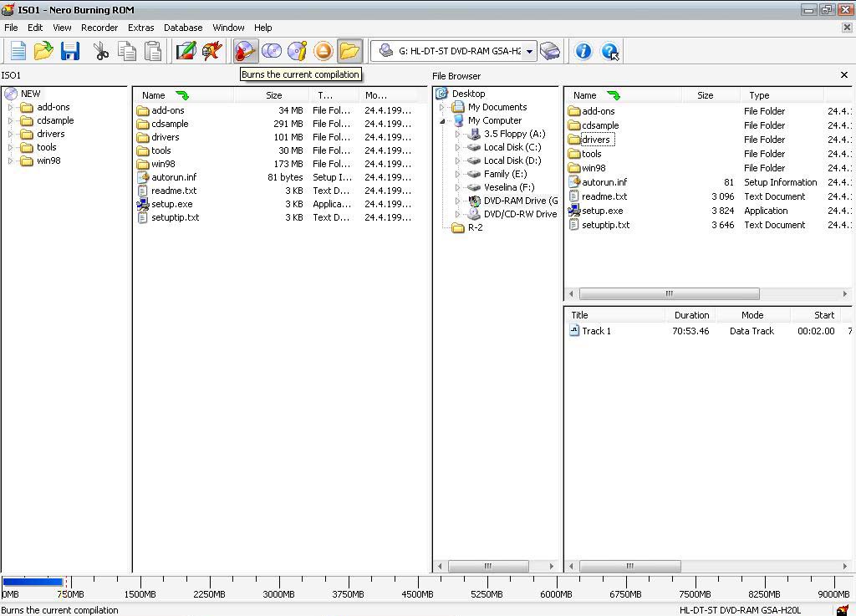856x616 pixels.
Task: Click the track list bottom scrollbar
Action: click(629, 567)
